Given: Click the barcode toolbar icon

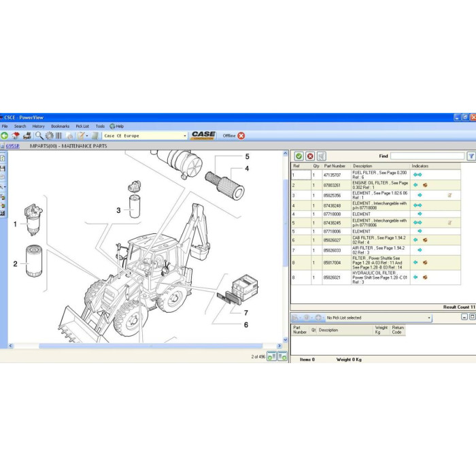Looking at the screenshot, I should click(x=58, y=136).
